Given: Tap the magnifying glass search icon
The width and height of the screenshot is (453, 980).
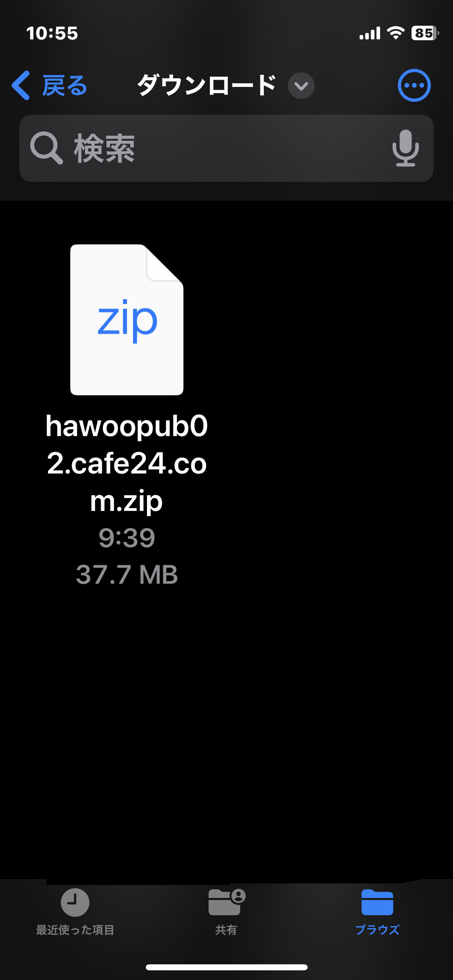Looking at the screenshot, I should (46, 148).
